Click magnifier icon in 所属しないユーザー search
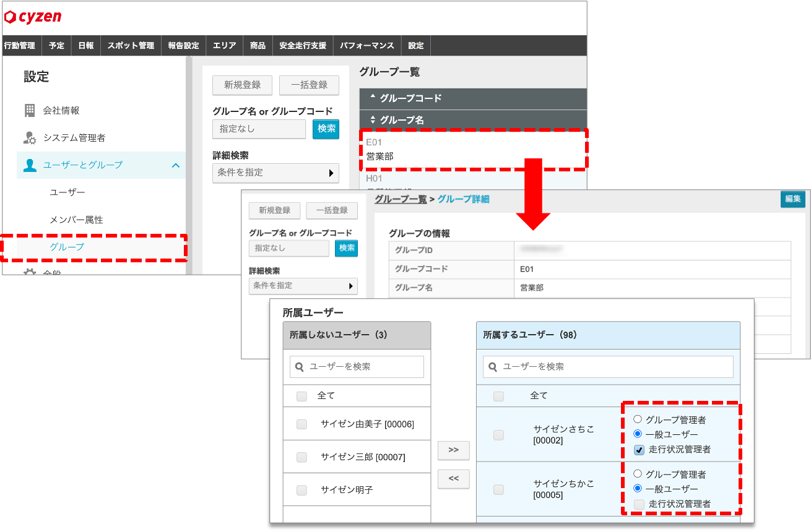Viewport: 811px width, 532px height. [300, 367]
